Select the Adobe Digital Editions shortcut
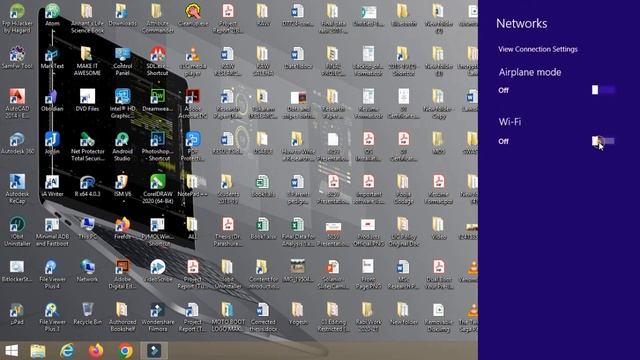The width and height of the screenshot is (640, 360). pos(122,274)
